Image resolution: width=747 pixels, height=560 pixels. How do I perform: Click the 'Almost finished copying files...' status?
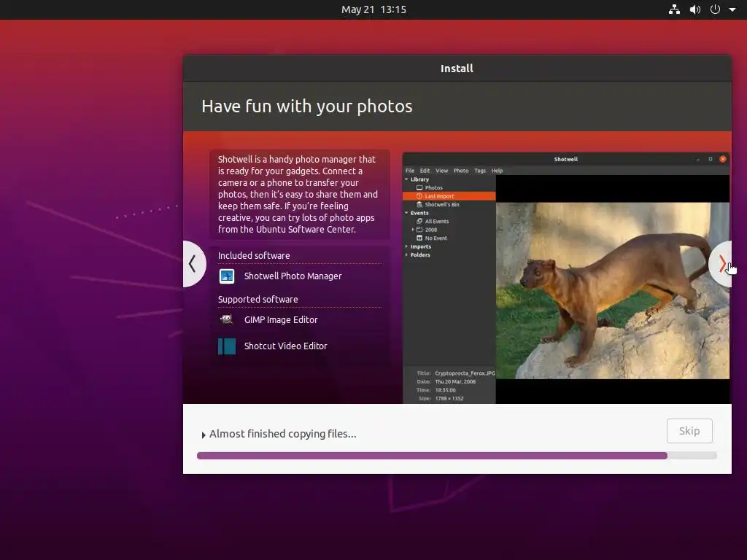282,434
